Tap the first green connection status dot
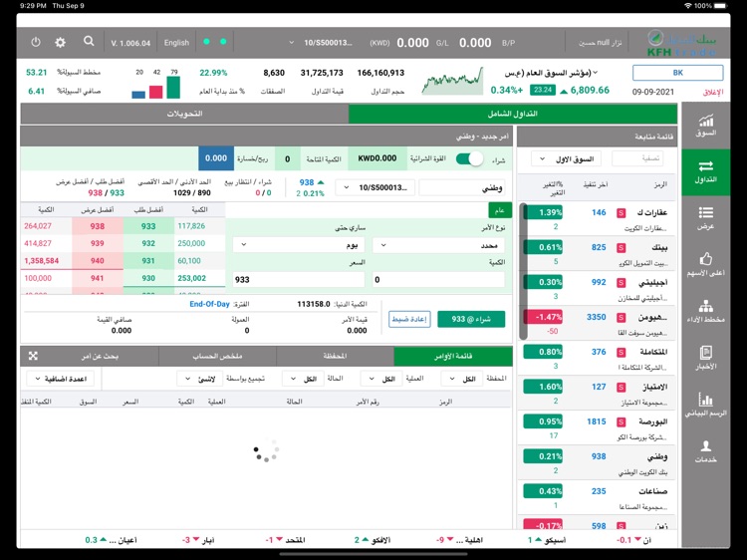 point(206,42)
